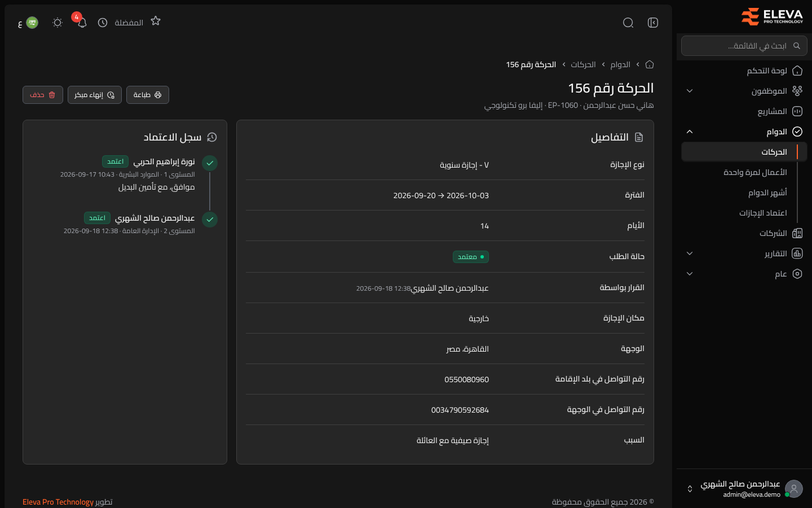The width and height of the screenshot is (812, 508).
Task: Click the user profile avatar at bottom
Action: pos(794,489)
